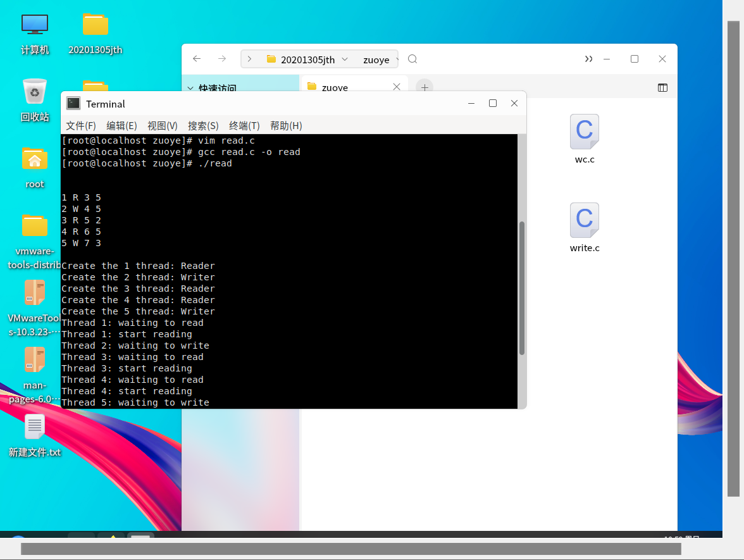The height and width of the screenshot is (560, 744).
Task: Click the outer viewer vertical scrollbar
Action: click(734, 259)
